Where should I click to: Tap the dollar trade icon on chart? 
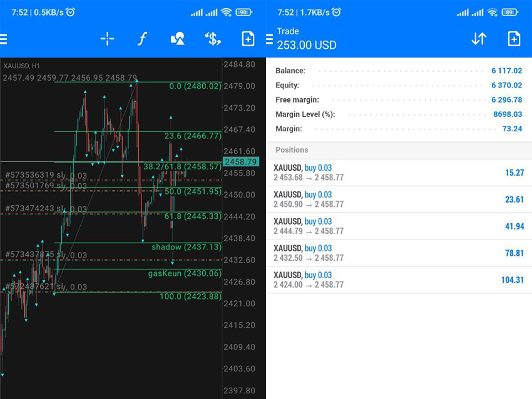[x=213, y=39]
